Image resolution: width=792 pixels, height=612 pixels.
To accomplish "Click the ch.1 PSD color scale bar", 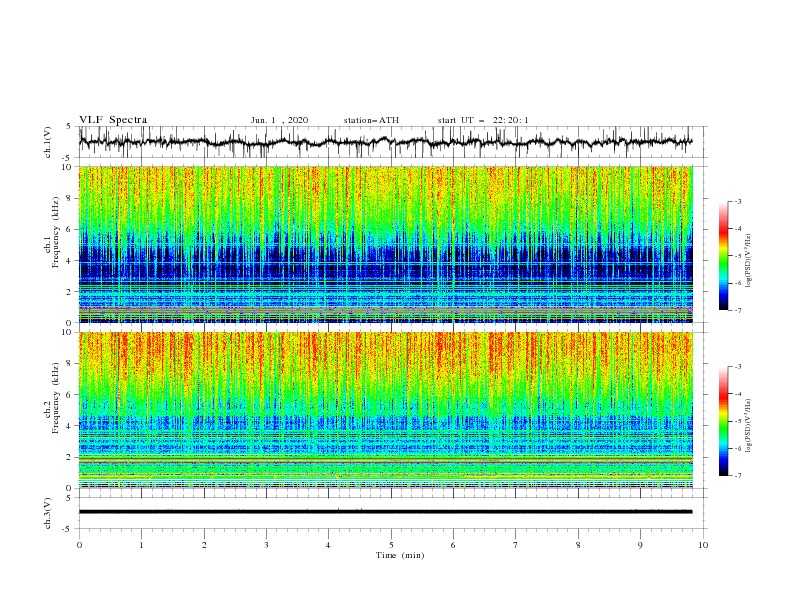I will (x=724, y=256).
